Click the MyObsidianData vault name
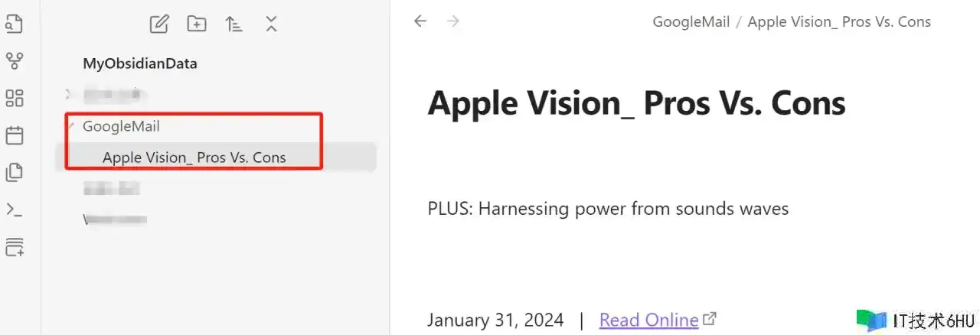Viewport: 980px width, 335px height. pyautogui.click(x=140, y=63)
